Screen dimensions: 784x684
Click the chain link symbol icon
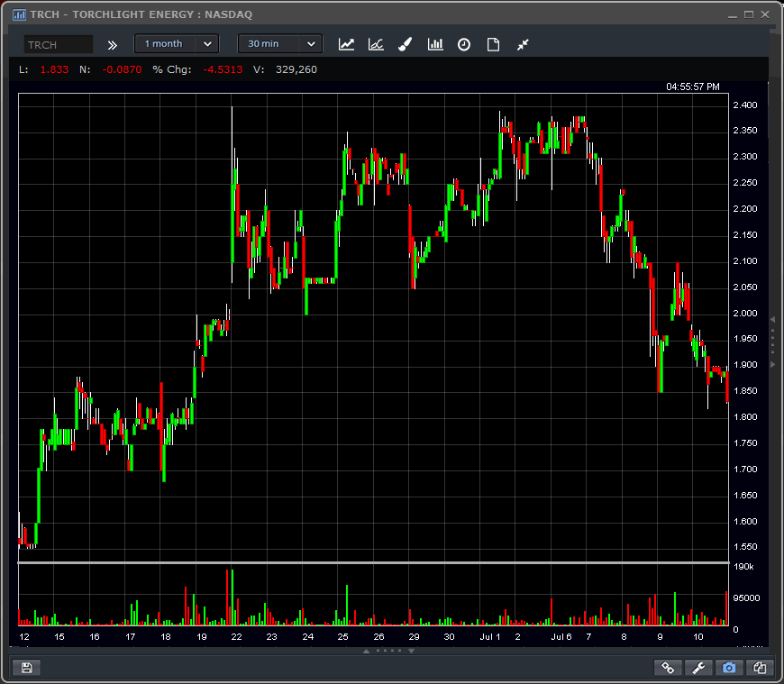(x=668, y=668)
